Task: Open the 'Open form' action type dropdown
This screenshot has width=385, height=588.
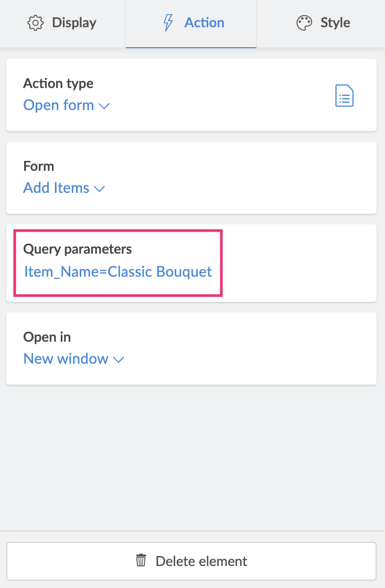Action: (59, 105)
